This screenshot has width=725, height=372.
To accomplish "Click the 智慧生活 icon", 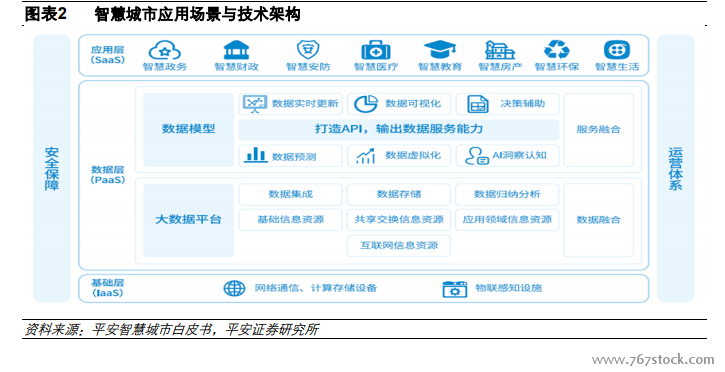I will click(617, 50).
